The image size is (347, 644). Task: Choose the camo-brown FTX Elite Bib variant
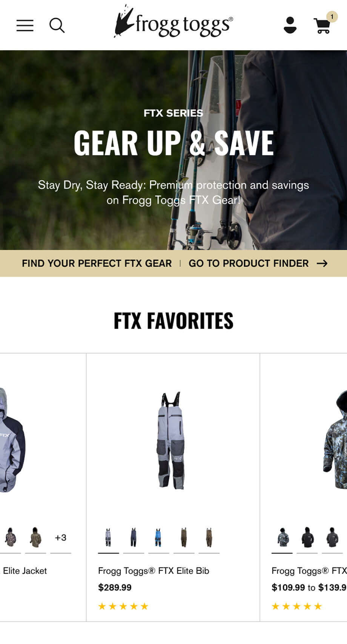click(x=209, y=537)
